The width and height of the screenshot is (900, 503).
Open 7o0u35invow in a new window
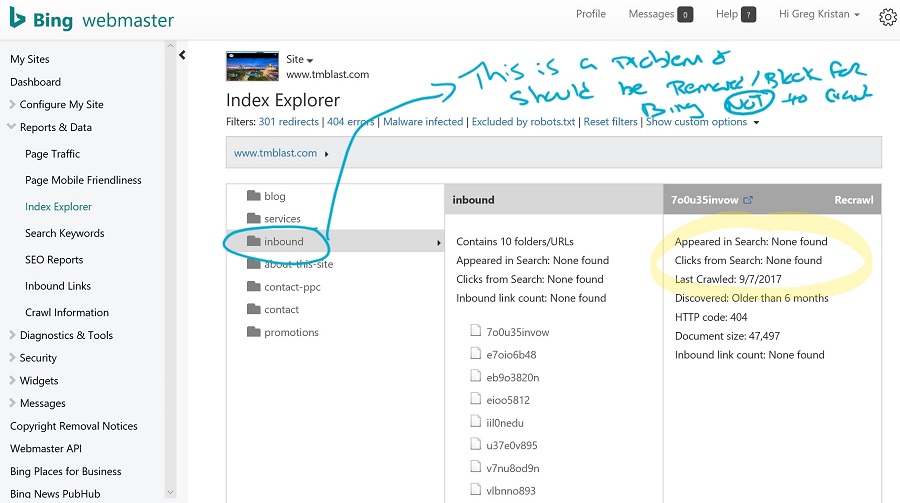click(x=747, y=200)
